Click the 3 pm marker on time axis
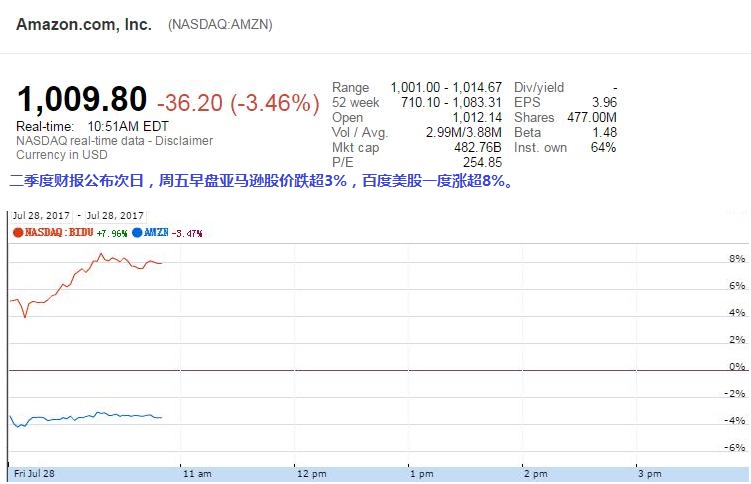 [650, 474]
